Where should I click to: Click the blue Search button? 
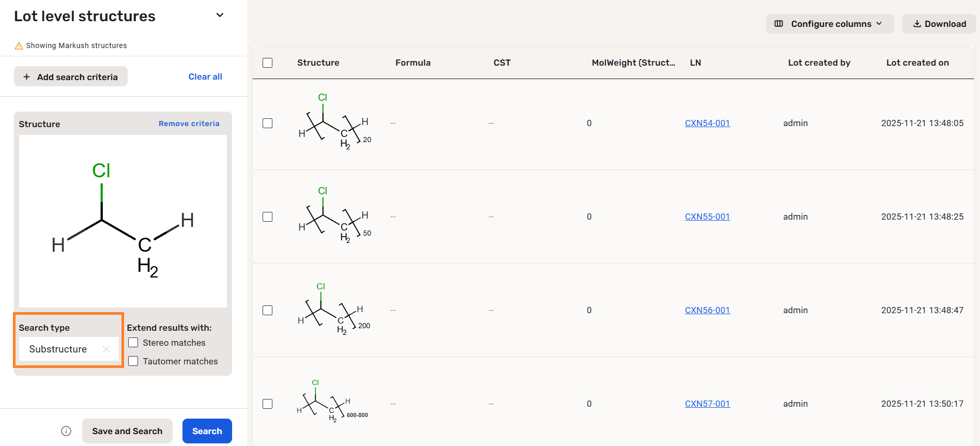207,431
